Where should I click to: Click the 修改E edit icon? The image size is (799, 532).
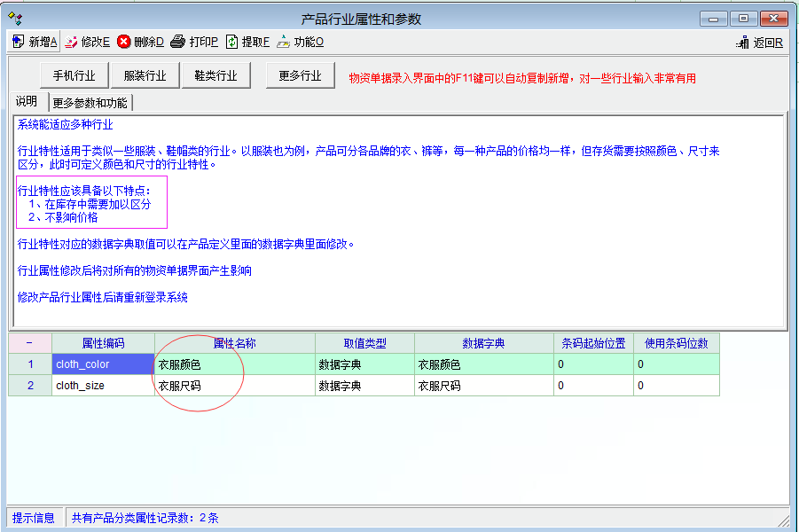click(x=71, y=42)
